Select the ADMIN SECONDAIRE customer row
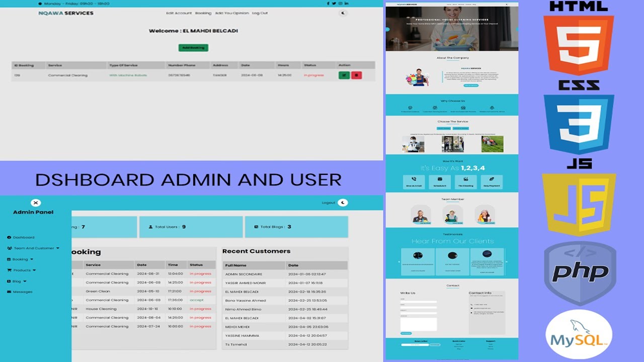This screenshot has width=644, height=362. [x=285, y=274]
